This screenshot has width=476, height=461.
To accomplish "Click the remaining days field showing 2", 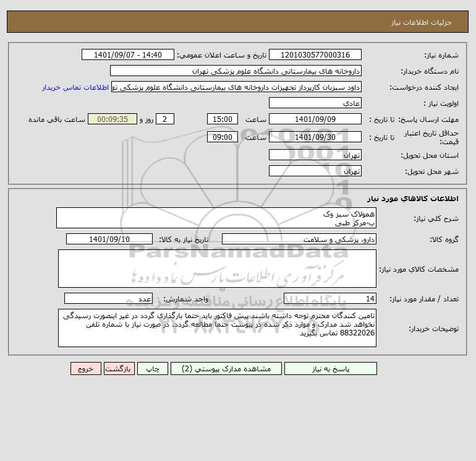I will [x=165, y=119].
